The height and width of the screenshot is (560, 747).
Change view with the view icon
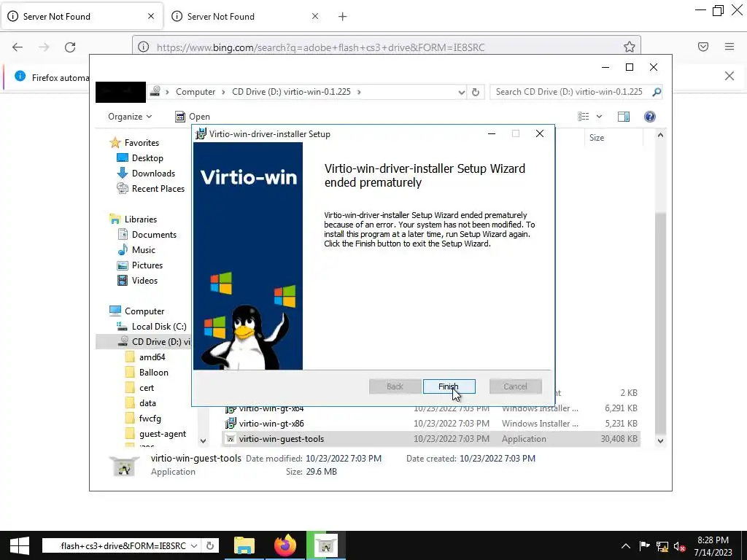583,117
